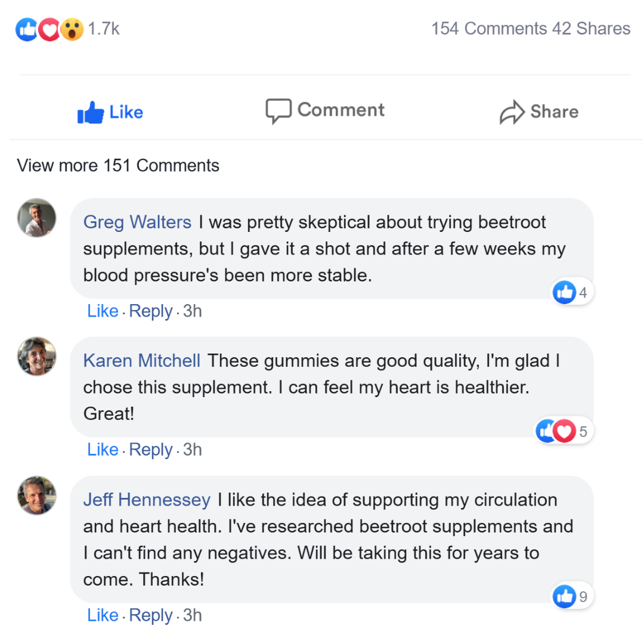Viewport: 644px width, 644px height.
Task: Click the heart reaction on Karen's comment
Action: click(564, 431)
